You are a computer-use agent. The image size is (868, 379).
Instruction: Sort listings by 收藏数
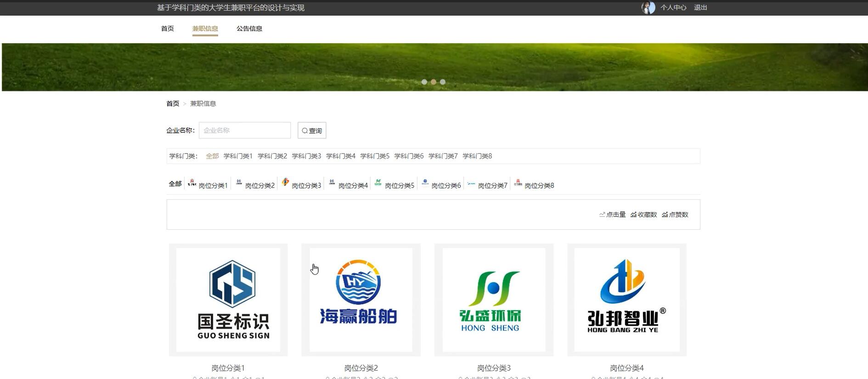pos(644,215)
